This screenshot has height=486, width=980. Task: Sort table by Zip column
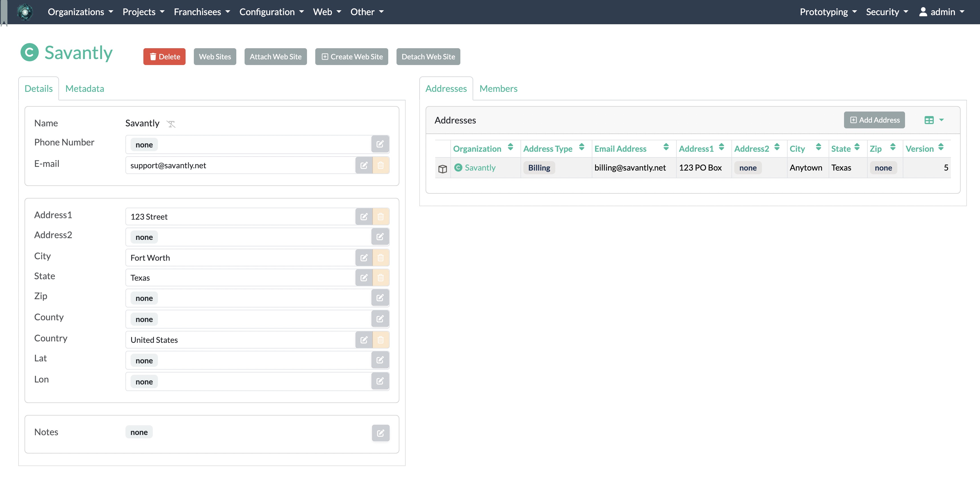point(893,147)
